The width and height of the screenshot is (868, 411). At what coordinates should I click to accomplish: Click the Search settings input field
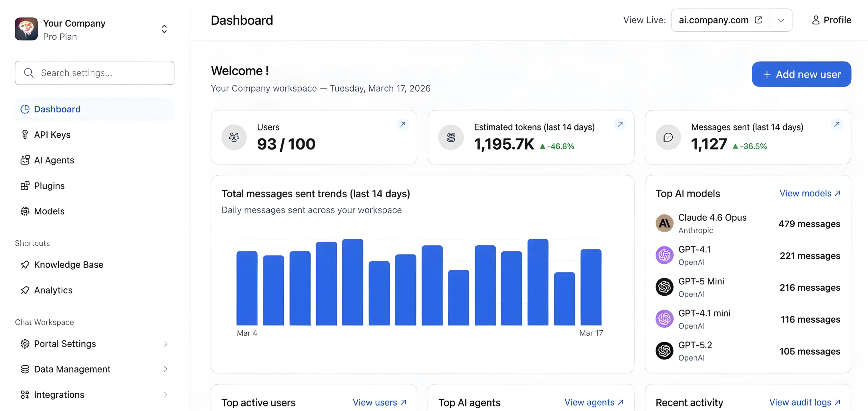(x=94, y=73)
